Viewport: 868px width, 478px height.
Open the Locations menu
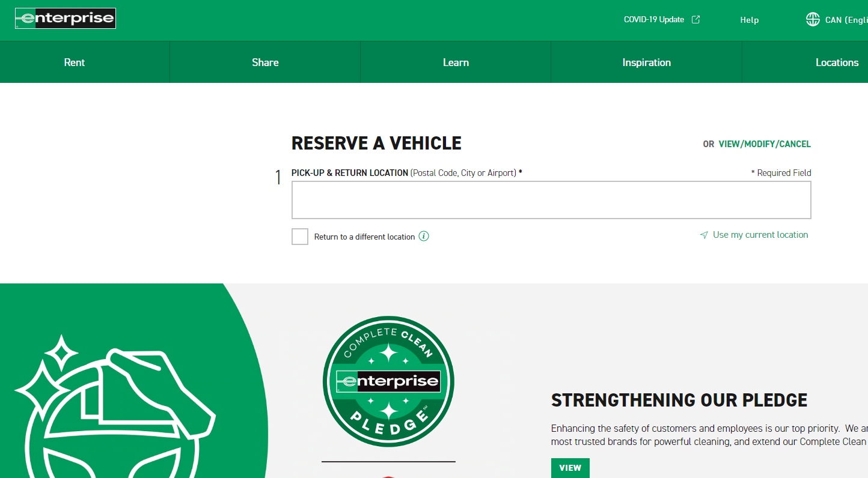point(837,62)
